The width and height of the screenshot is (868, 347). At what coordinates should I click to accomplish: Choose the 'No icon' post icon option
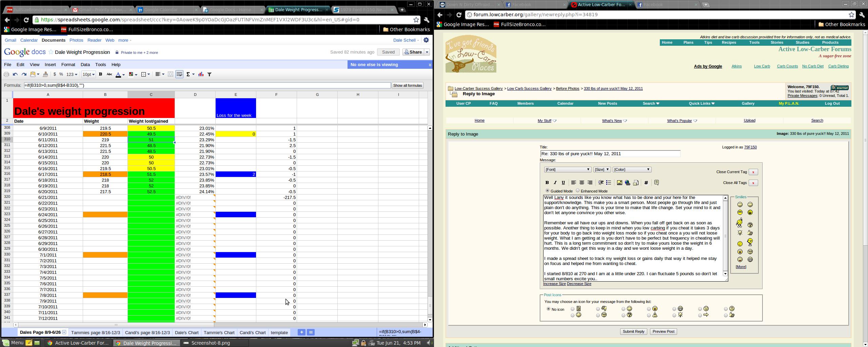548,309
